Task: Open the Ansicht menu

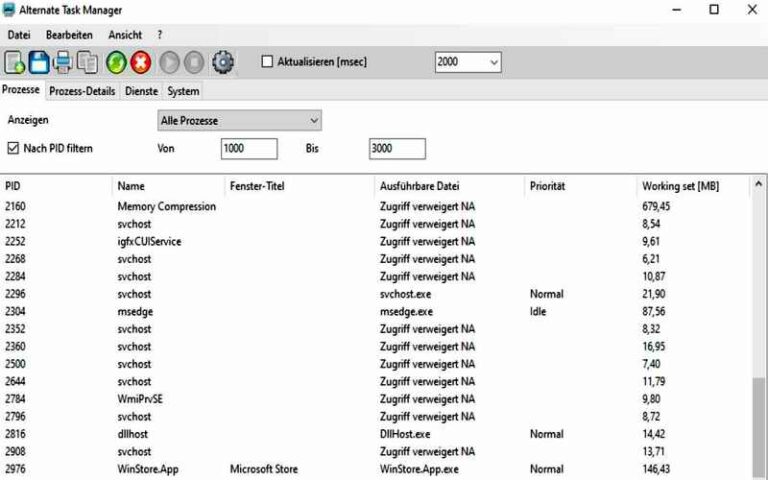Action: 125,35
